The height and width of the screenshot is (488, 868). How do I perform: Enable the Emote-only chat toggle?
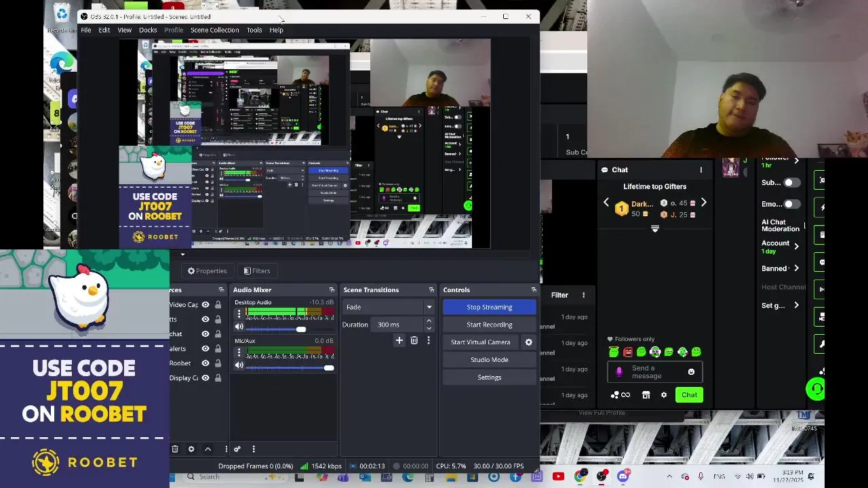[x=791, y=204]
